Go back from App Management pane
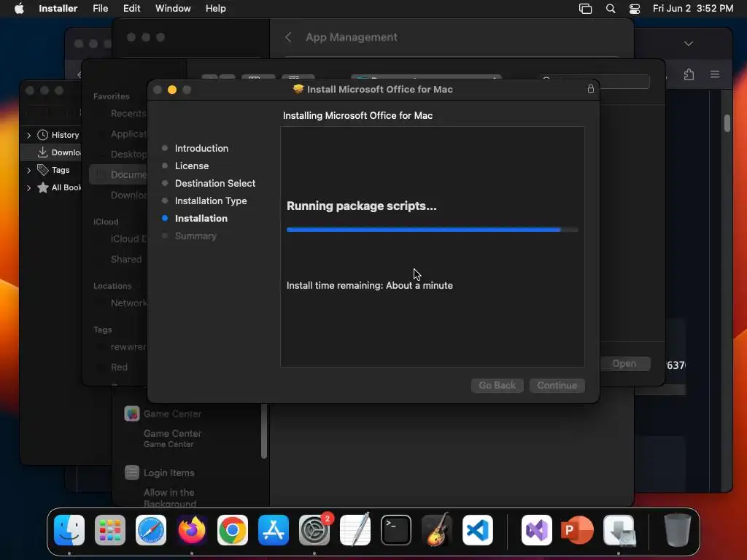Image resolution: width=747 pixels, height=560 pixels. tap(288, 37)
